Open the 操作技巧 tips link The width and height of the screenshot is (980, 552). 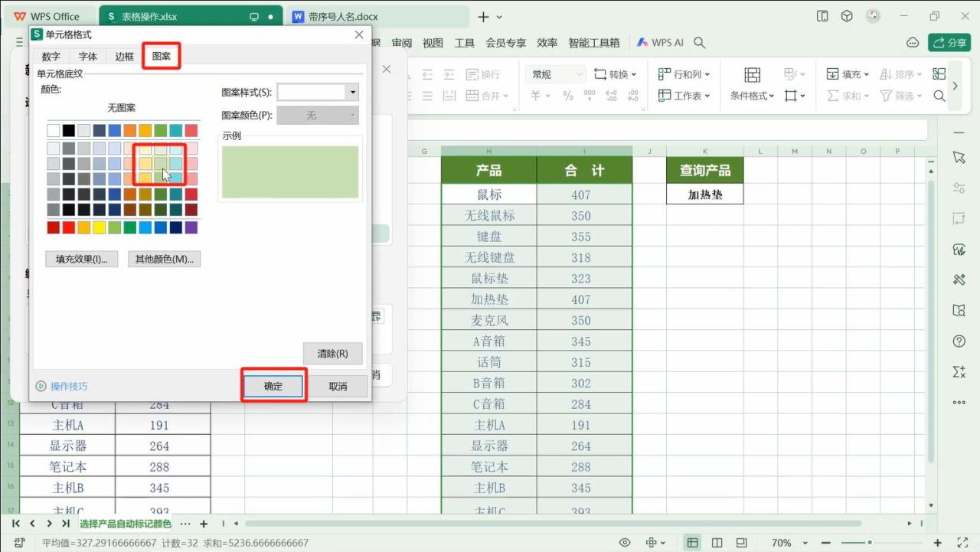tap(62, 387)
